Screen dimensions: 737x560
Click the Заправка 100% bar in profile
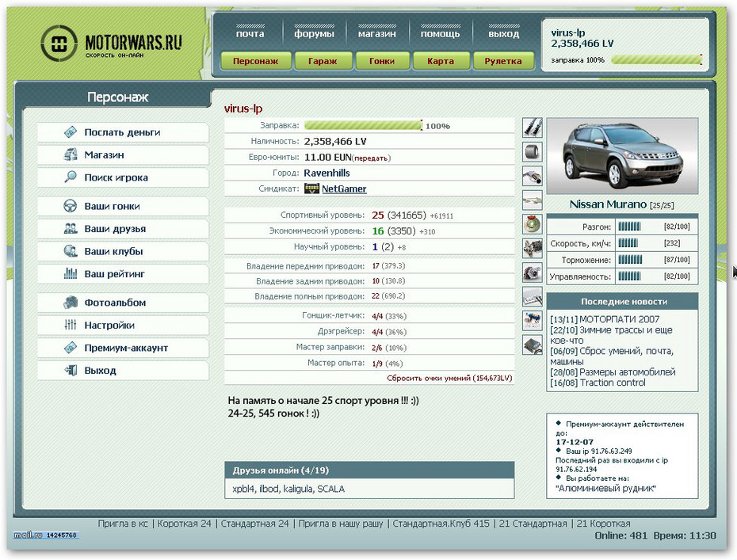363,125
